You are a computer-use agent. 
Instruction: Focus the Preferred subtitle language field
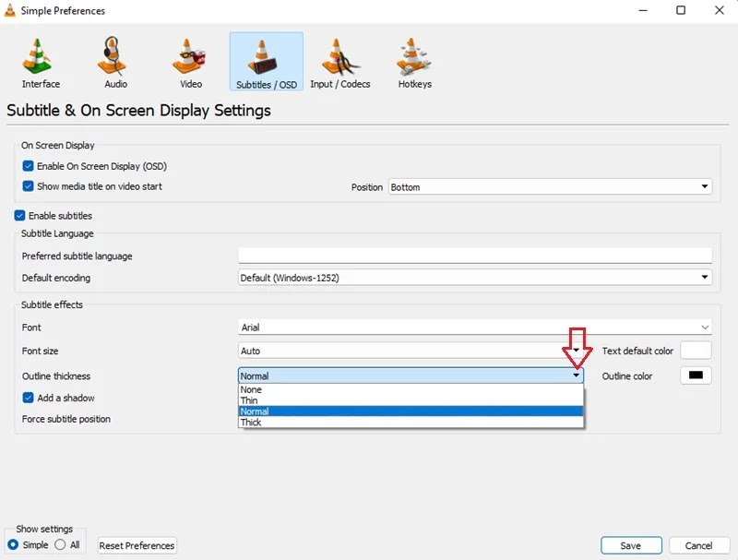[x=474, y=256]
